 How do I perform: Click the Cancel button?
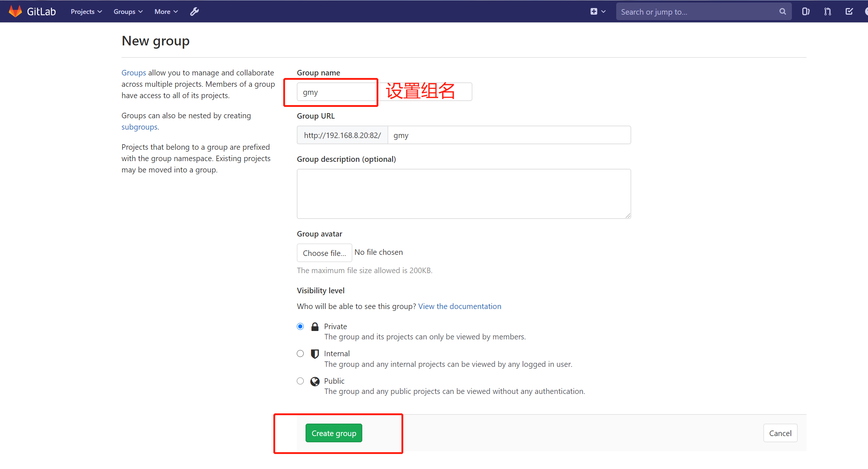point(780,433)
